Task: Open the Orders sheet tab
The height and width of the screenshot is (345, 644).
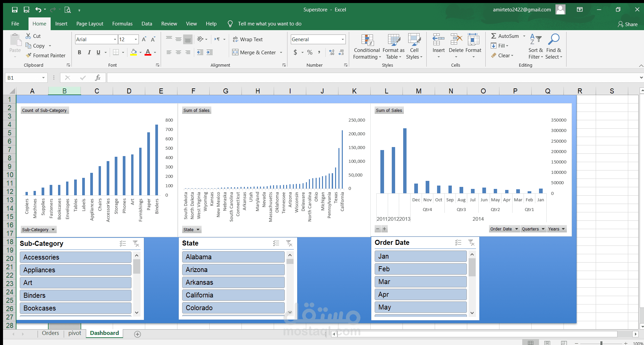Action: tap(50, 333)
